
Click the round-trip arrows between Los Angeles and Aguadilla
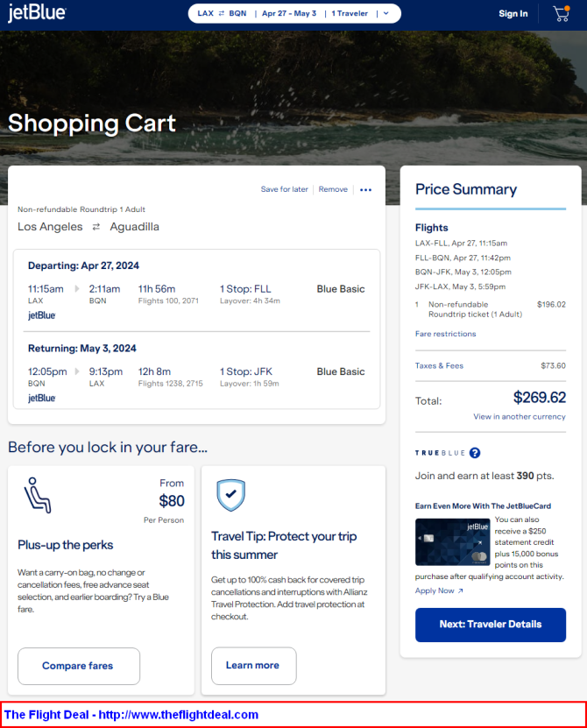pos(96,227)
